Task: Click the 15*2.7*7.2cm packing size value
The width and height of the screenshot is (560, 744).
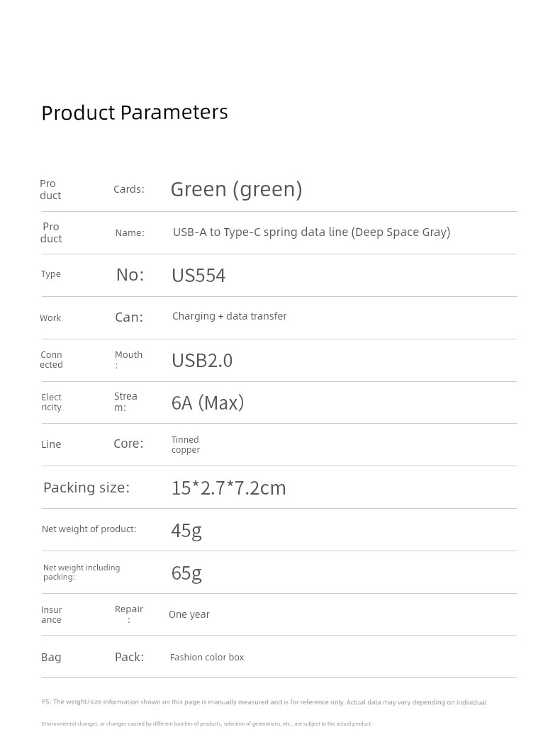Action: (229, 488)
